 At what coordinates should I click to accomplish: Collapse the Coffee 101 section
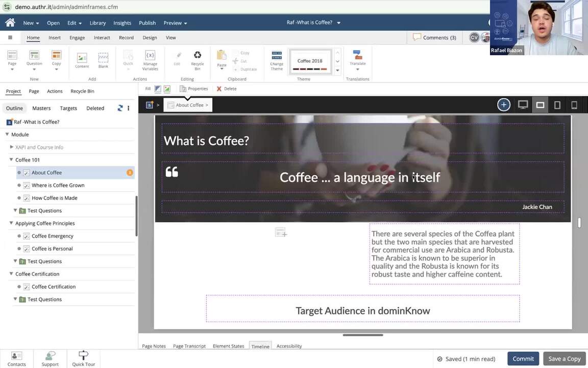11,160
